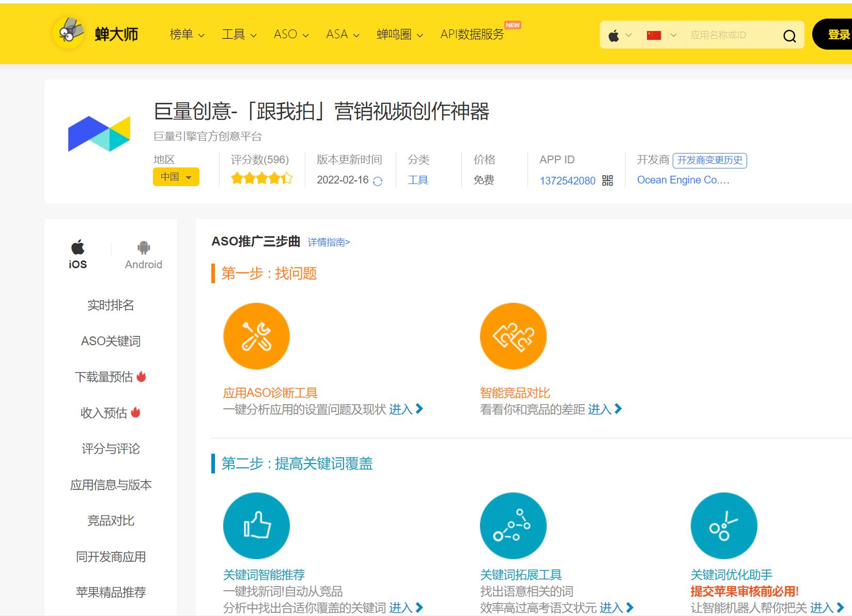852x616 pixels.
Task: Click the flame icon next to 收入预估
Action: click(x=135, y=412)
